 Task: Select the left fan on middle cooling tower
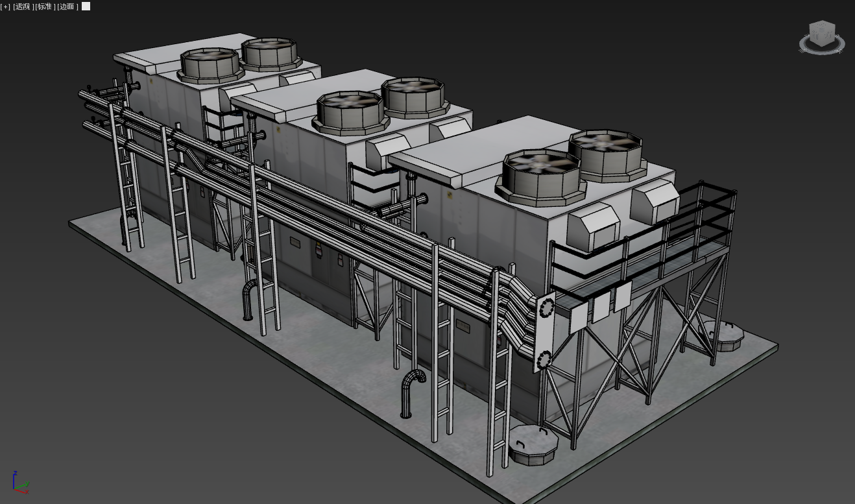coord(349,110)
